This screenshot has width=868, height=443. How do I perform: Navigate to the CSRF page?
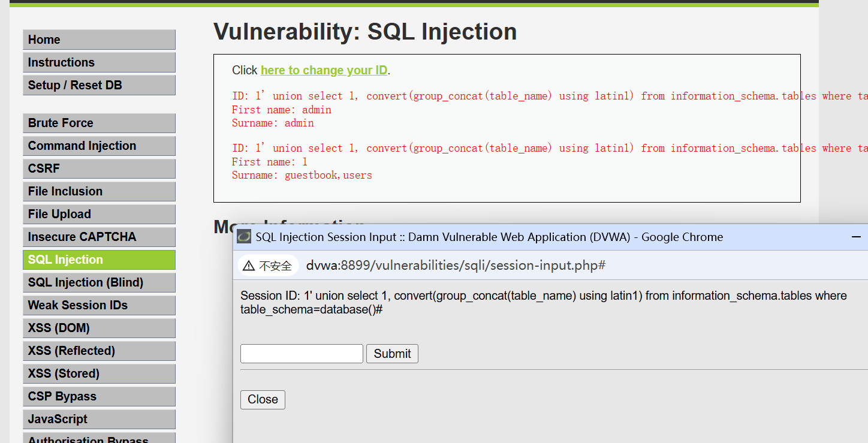pos(99,168)
